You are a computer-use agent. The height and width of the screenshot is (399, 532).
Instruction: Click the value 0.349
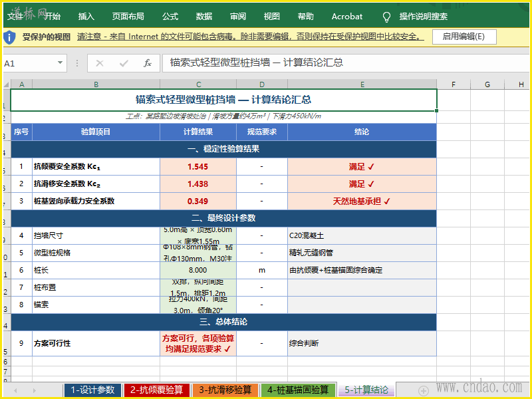198,201
